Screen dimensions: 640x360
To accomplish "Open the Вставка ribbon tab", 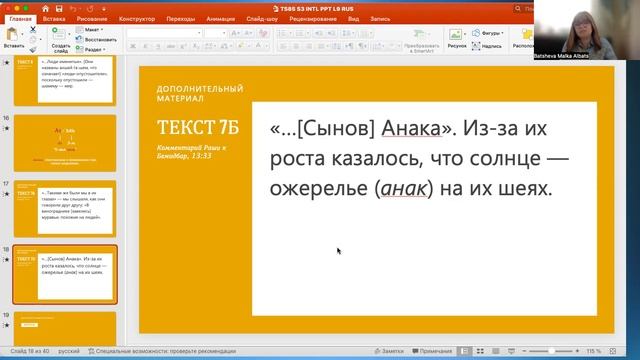I will point(54,19).
